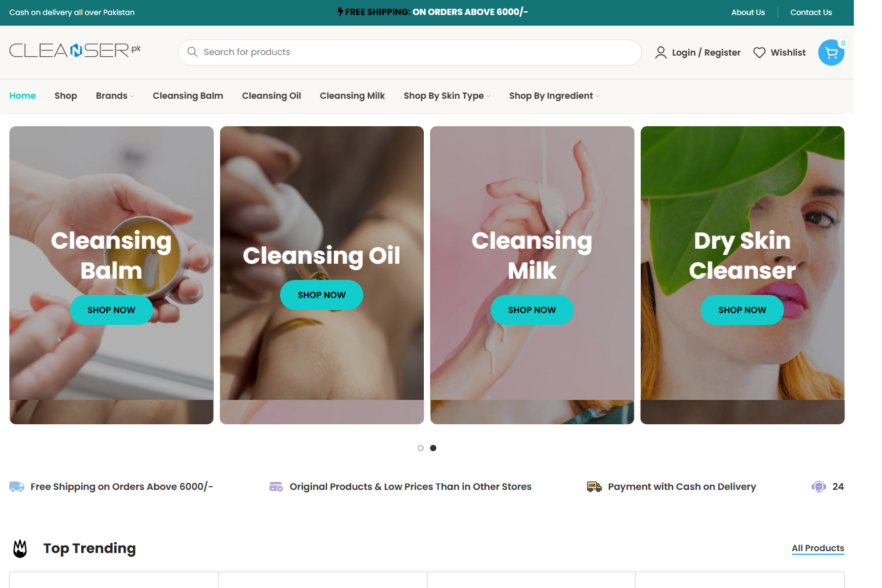This screenshot has height=588, width=882.
Task: Expand Shop By Ingredient menu
Action: (x=554, y=96)
